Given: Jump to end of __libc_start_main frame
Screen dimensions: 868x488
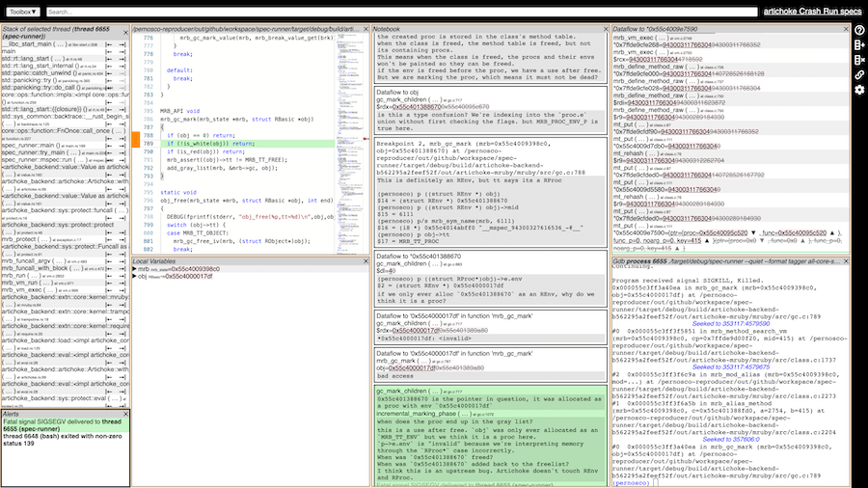Looking at the screenshot, I should click(x=122, y=44).
